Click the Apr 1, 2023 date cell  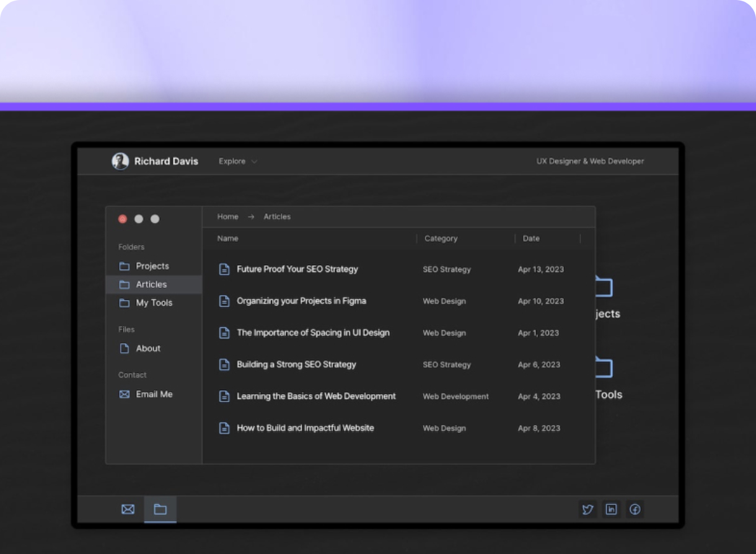click(x=538, y=333)
